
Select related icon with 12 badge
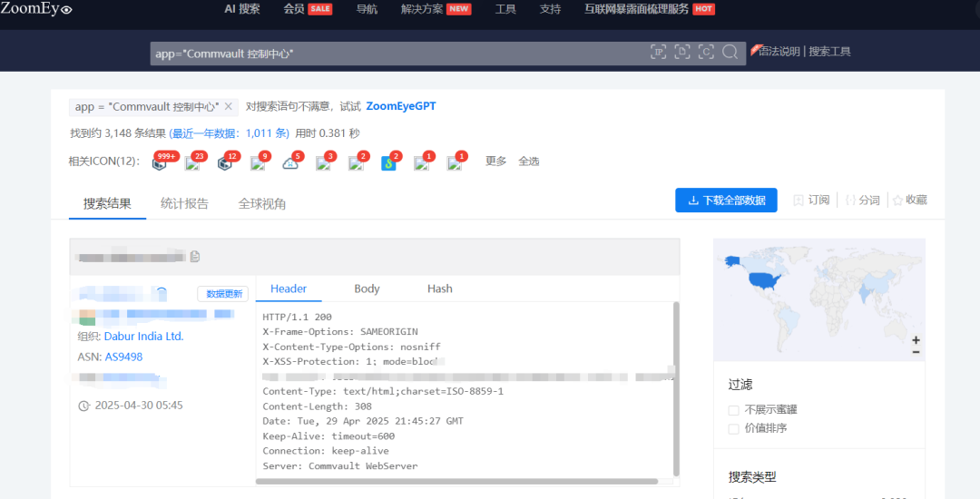tap(225, 163)
